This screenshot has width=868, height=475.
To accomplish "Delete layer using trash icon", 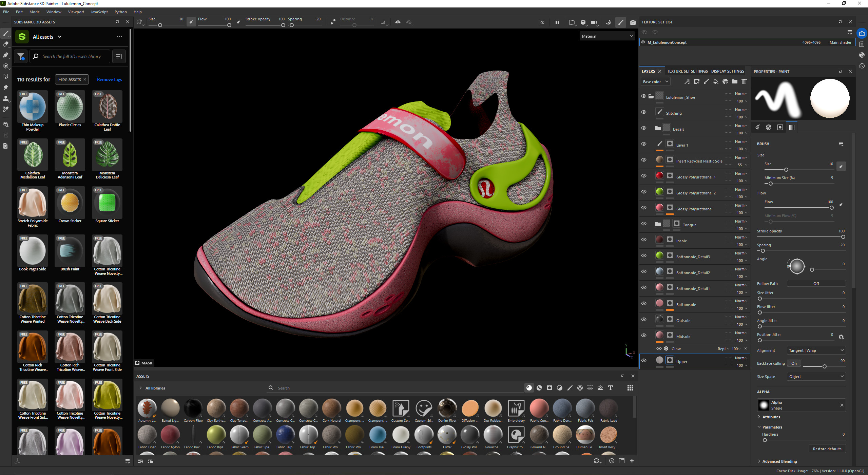I will 744,82.
